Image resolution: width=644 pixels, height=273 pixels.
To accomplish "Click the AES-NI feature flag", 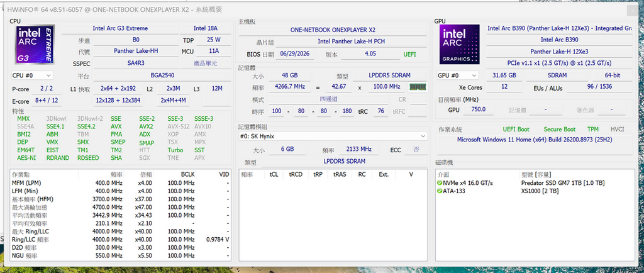I will pyautogui.click(x=26, y=158).
